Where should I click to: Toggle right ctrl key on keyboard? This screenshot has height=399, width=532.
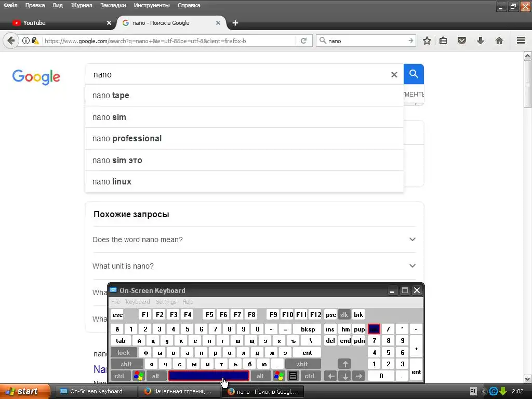pos(310,376)
